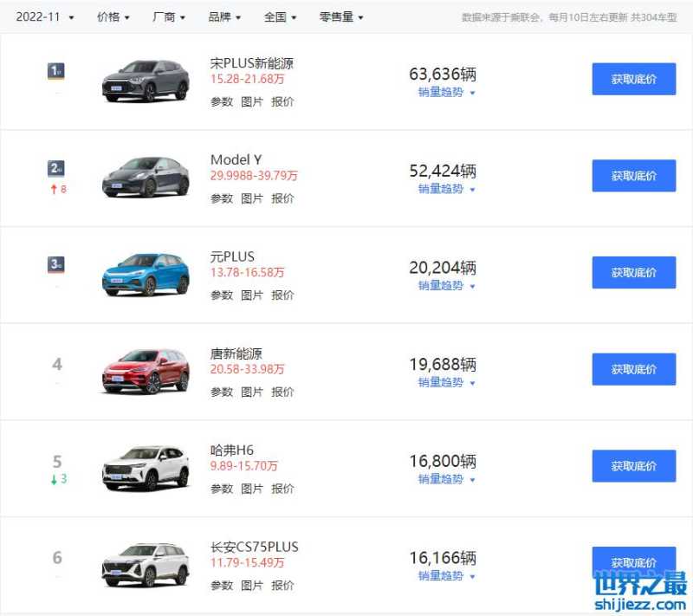Open the 哈弗H6 model title
Screen dimensions: 693x616
232,451
